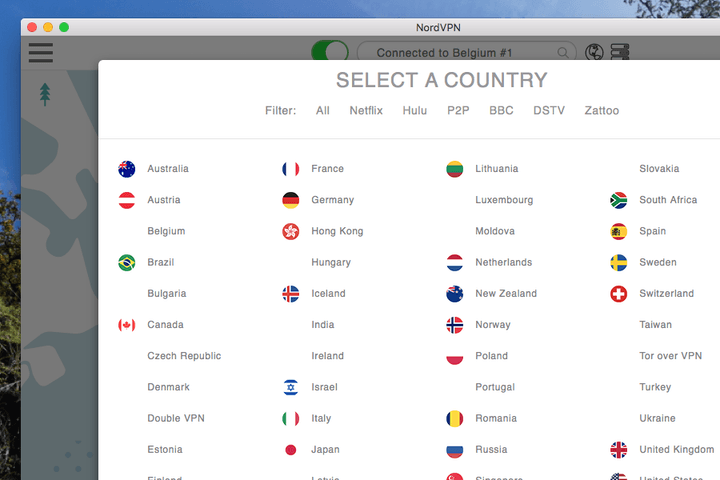
Task: Click the search magnifier icon
Action: pos(562,53)
